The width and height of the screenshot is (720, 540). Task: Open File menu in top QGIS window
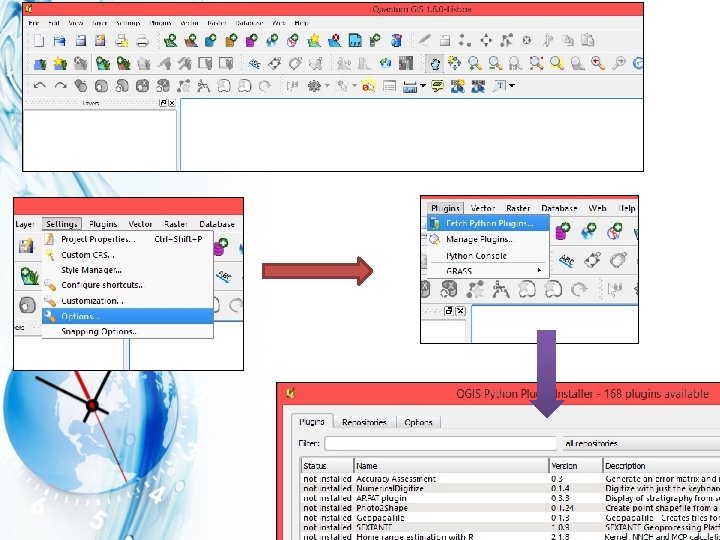click(33, 22)
